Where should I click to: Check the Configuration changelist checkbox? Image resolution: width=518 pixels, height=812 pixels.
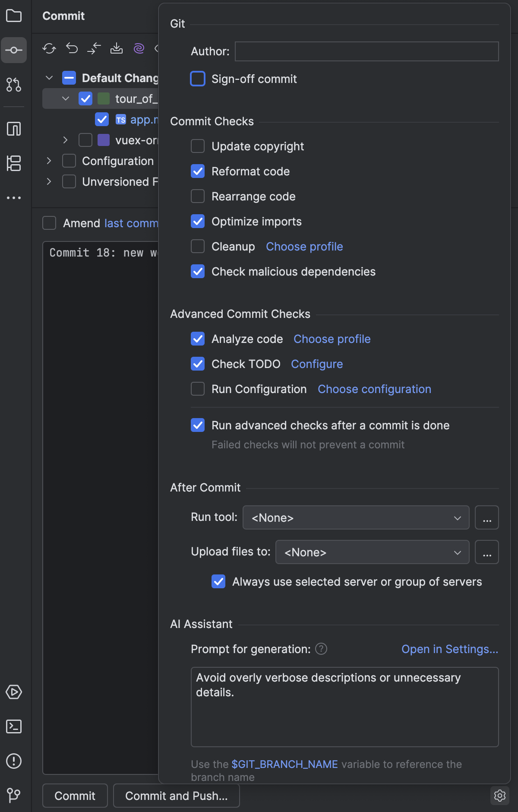[x=69, y=161]
